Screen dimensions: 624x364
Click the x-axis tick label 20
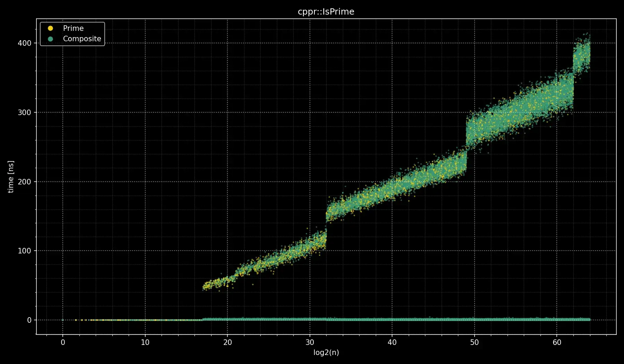(x=227, y=343)
